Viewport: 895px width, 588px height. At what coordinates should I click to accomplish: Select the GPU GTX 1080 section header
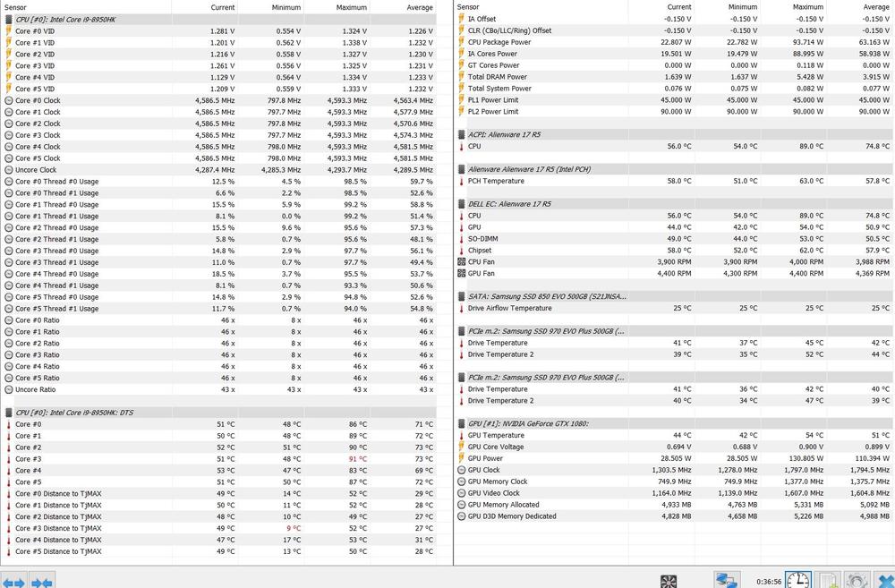[528, 423]
